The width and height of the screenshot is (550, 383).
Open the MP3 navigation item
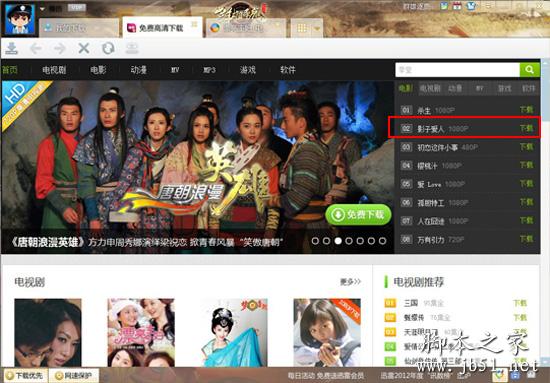tap(210, 70)
